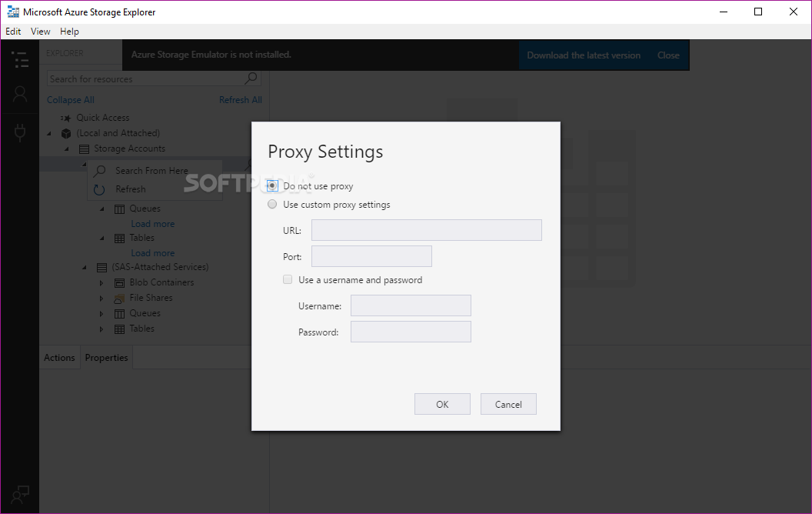Focus the proxy URL field
The height and width of the screenshot is (514, 812).
click(426, 230)
